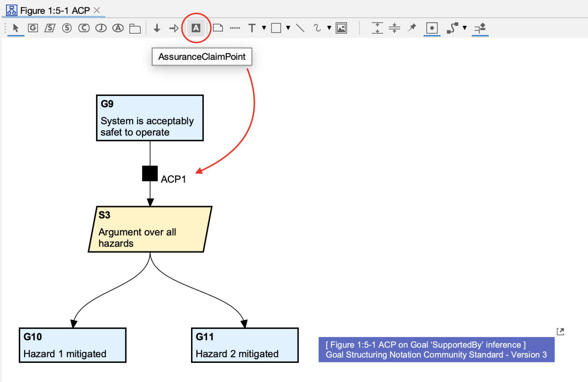Open the spline connector dropdown arrow

(x=464, y=28)
